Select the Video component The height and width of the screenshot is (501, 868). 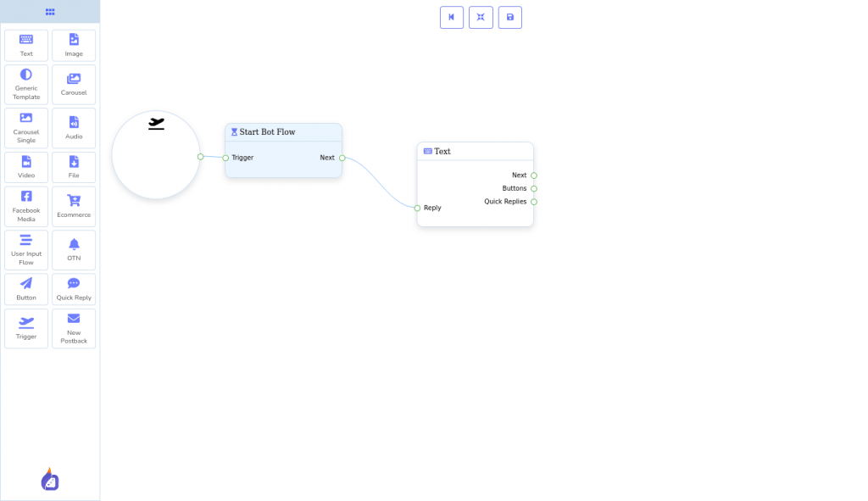[26, 167]
